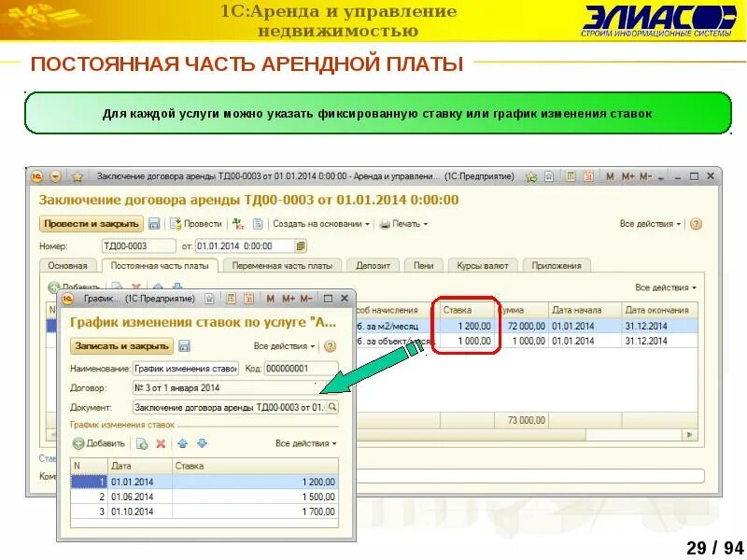Click the save diskette icon in main toolbar

pos(154,224)
